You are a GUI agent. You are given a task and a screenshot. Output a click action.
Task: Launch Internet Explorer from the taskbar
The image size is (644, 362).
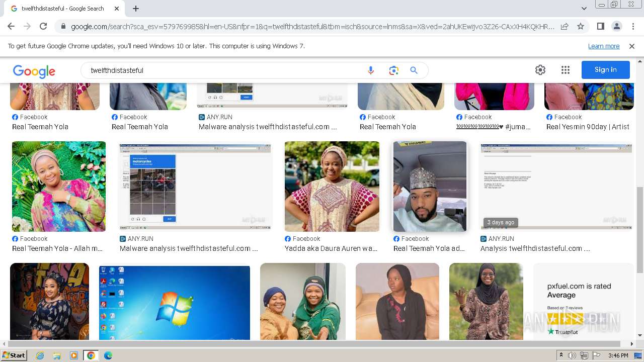coord(40,355)
